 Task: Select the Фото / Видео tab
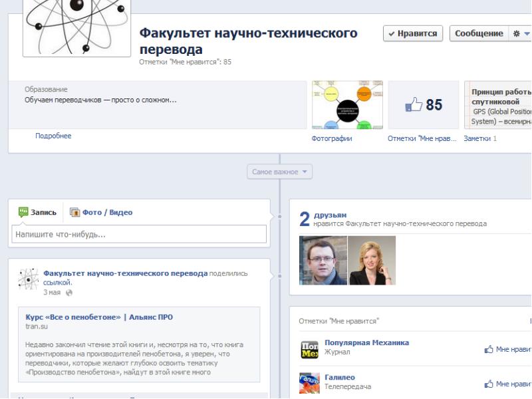(x=101, y=213)
